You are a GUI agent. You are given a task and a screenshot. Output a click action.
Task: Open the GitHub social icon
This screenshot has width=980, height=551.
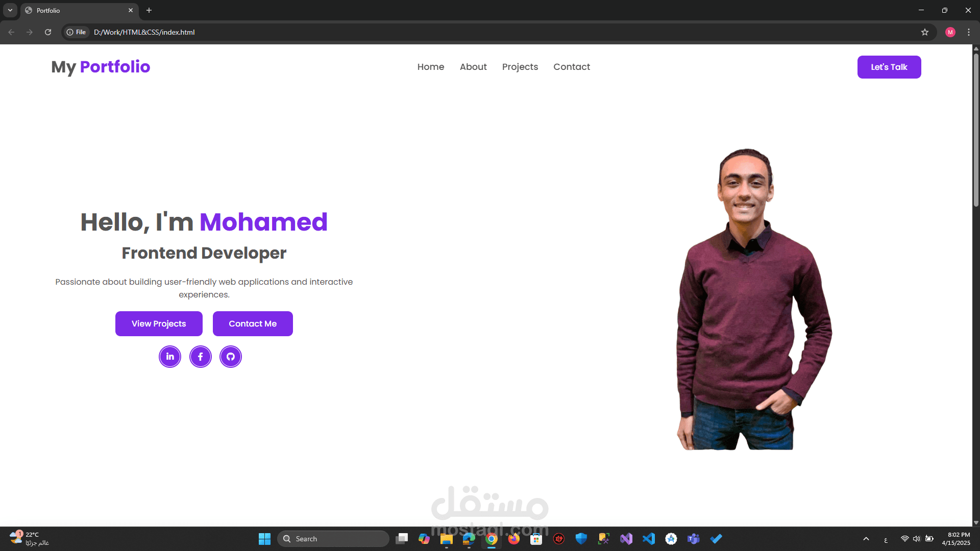click(x=231, y=357)
